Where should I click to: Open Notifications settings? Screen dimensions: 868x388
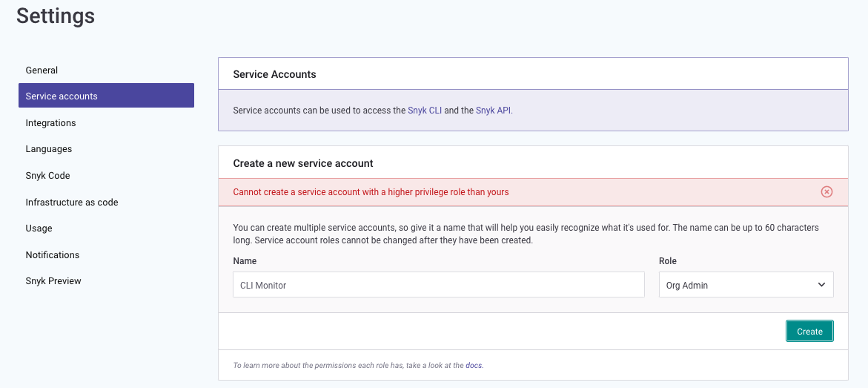[x=52, y=255]
